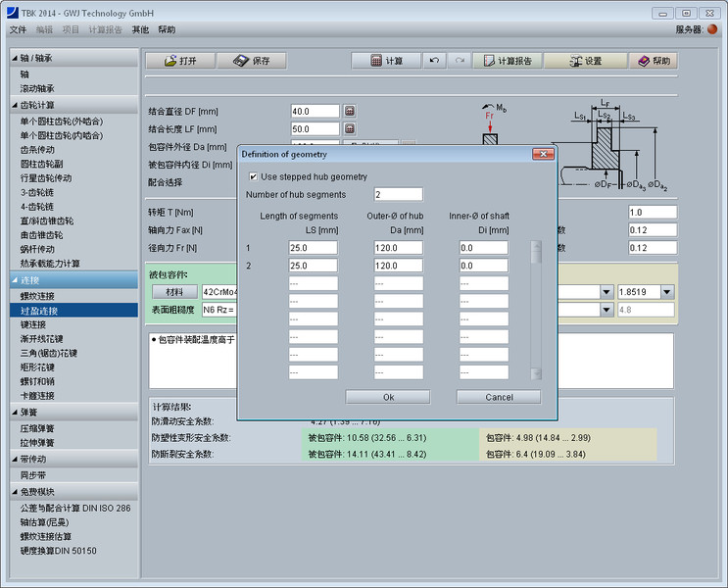Click the Number of hub segments field
The width and height of the screenshot is (728, 588).
398,195
